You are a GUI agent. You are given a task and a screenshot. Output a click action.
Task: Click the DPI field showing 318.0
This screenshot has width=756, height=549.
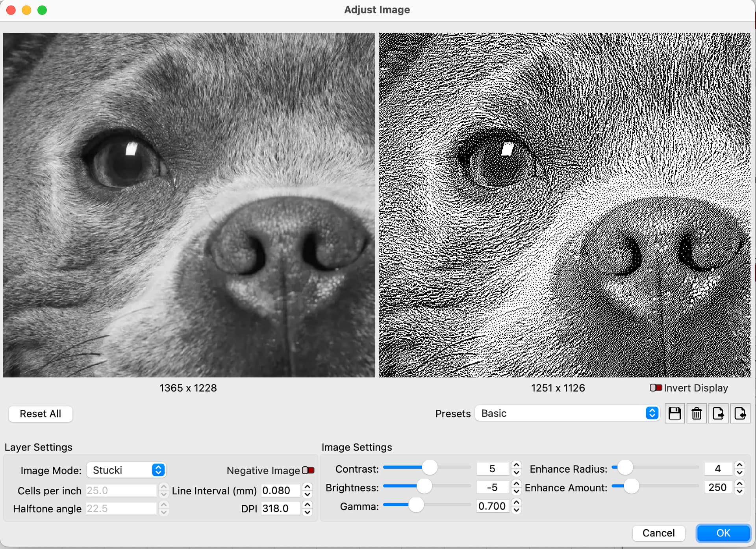point(281,508)
